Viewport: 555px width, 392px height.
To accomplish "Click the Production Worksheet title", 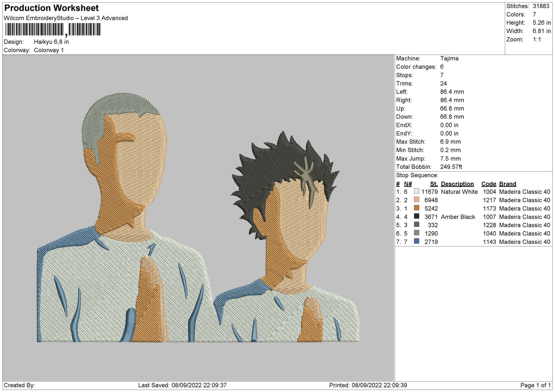I will pyautogui.click(x=51, y=8).
